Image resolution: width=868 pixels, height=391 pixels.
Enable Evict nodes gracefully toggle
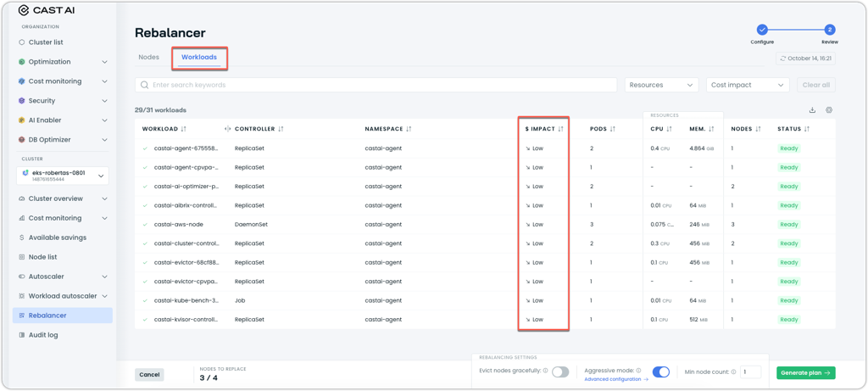click(x=560, y=371)
